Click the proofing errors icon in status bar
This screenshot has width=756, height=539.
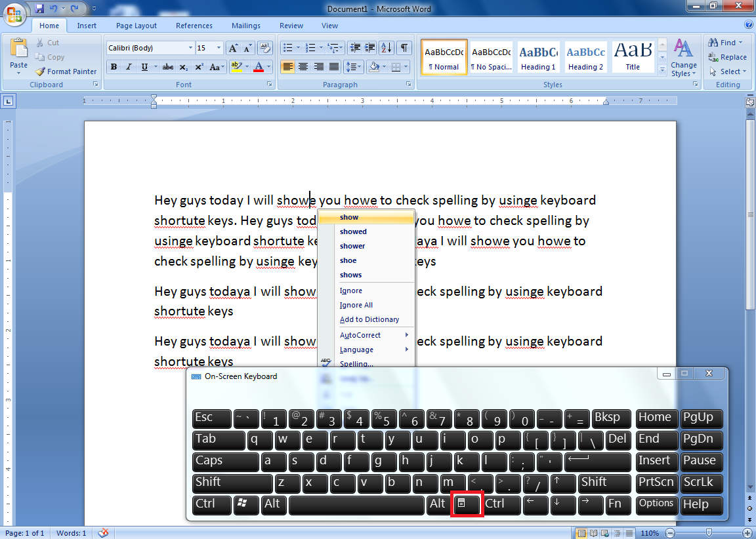pos(103,532)
